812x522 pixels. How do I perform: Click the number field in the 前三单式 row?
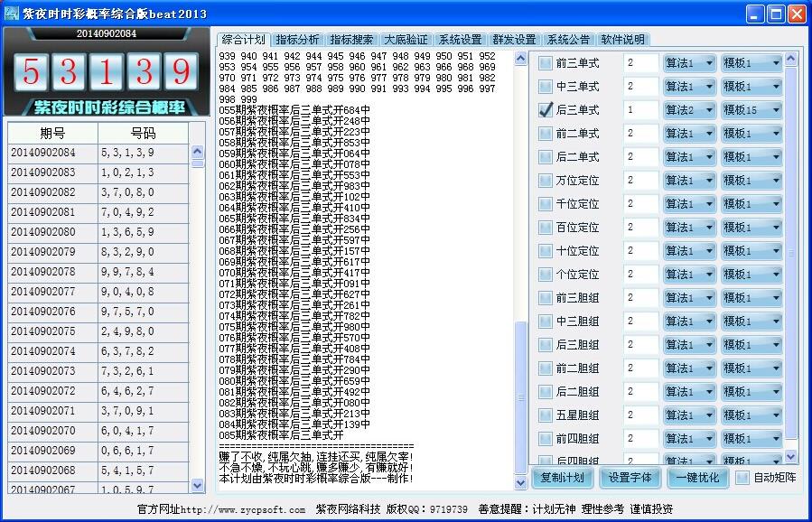(x=640, y=63)
